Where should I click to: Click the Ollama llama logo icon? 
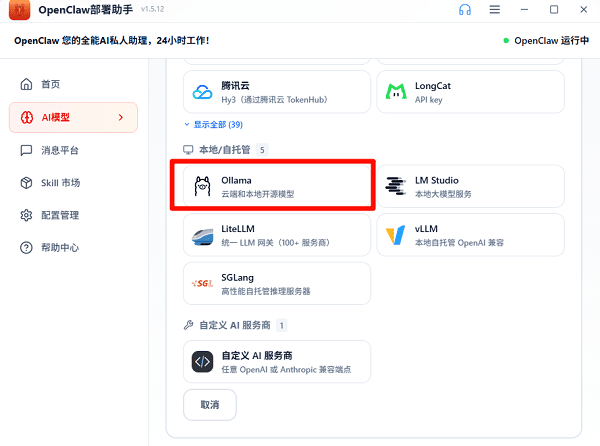pos(202,186)
